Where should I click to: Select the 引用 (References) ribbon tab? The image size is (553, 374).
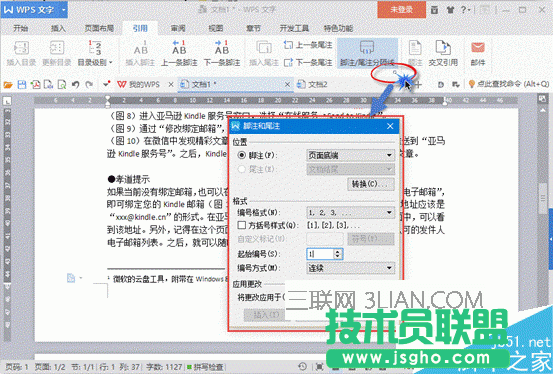click(140, 28)
